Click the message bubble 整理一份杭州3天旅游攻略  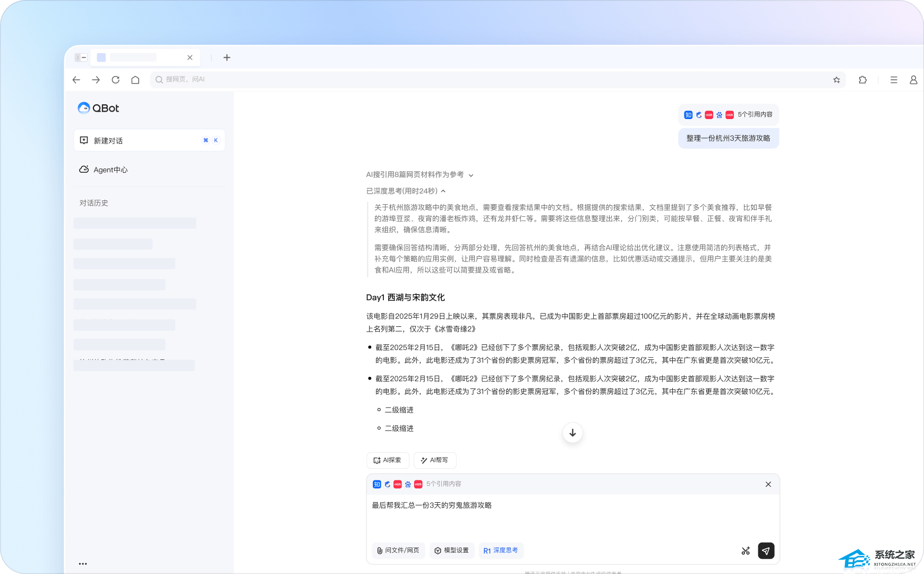(x=728, y=138)
